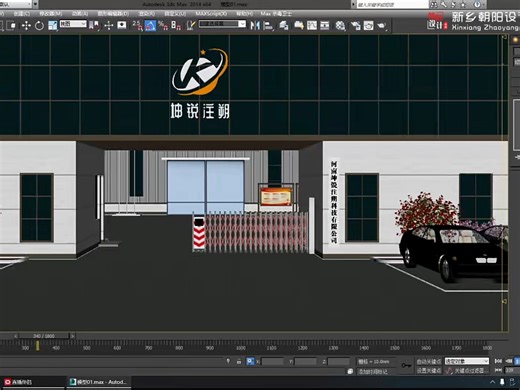520x390 pixels.
Task: Click the help search input field
Action: [x=392, y=5]
